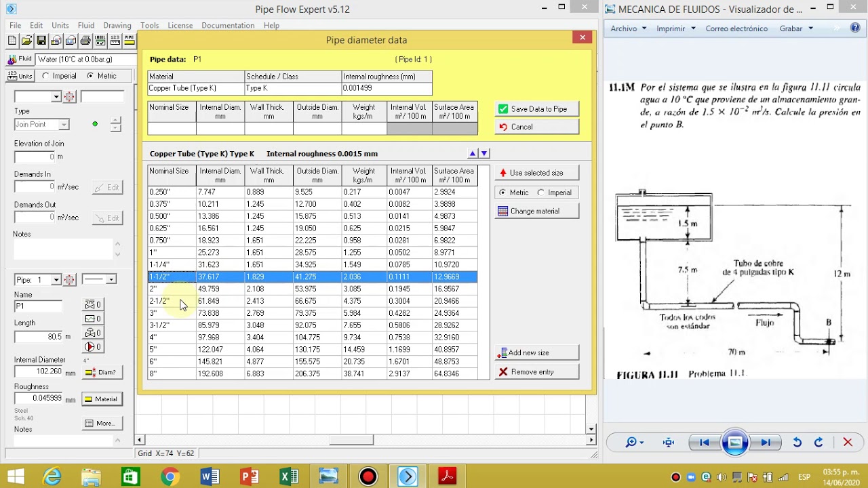Screen dimensions: 868x488
Task: Delete image with red X in viewer
Action: (x=848, y=443)
